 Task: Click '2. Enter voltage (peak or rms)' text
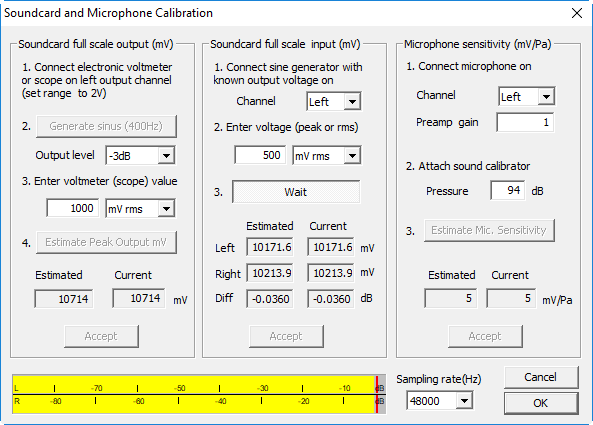click(286, 127)
